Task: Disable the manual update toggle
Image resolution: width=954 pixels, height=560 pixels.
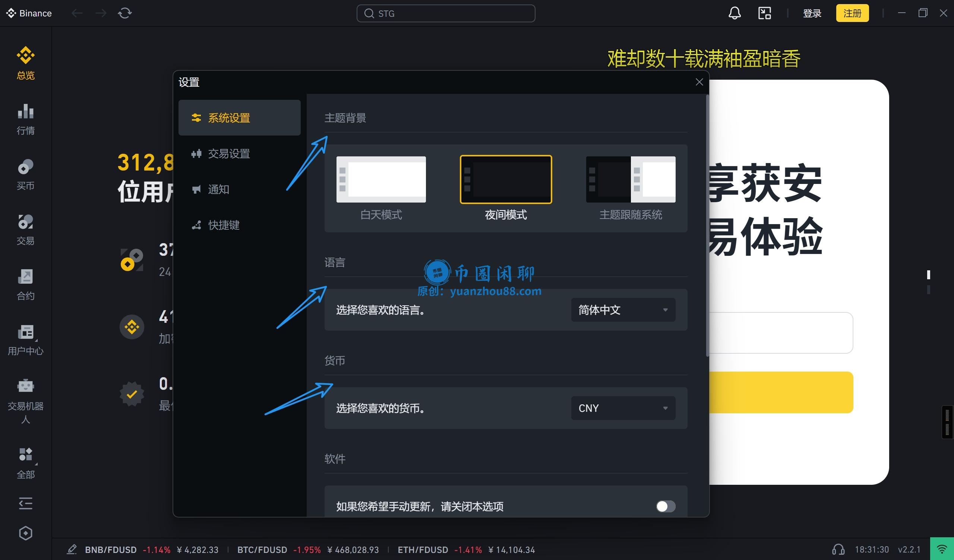Action: point(666,506)
